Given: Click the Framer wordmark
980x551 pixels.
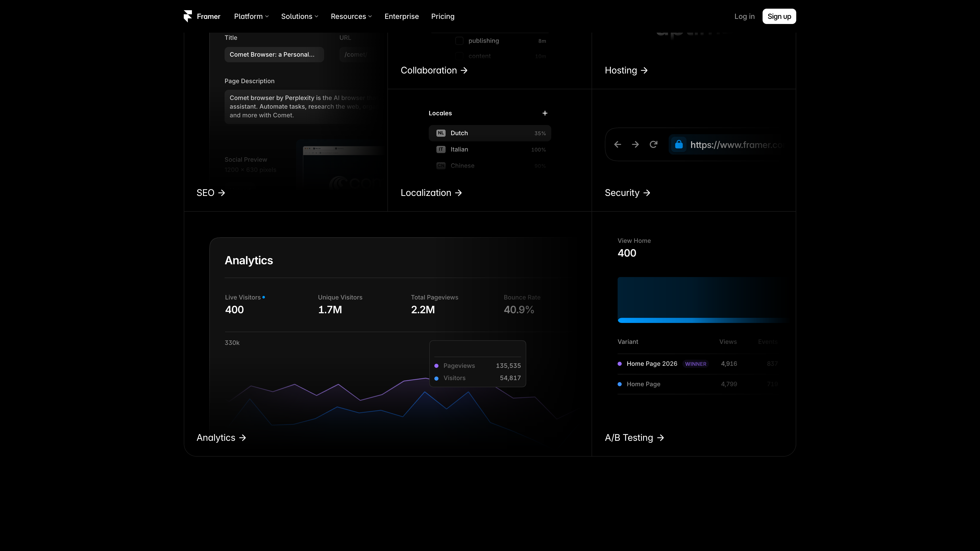Looking at the screenshot, I should [209, 16].
